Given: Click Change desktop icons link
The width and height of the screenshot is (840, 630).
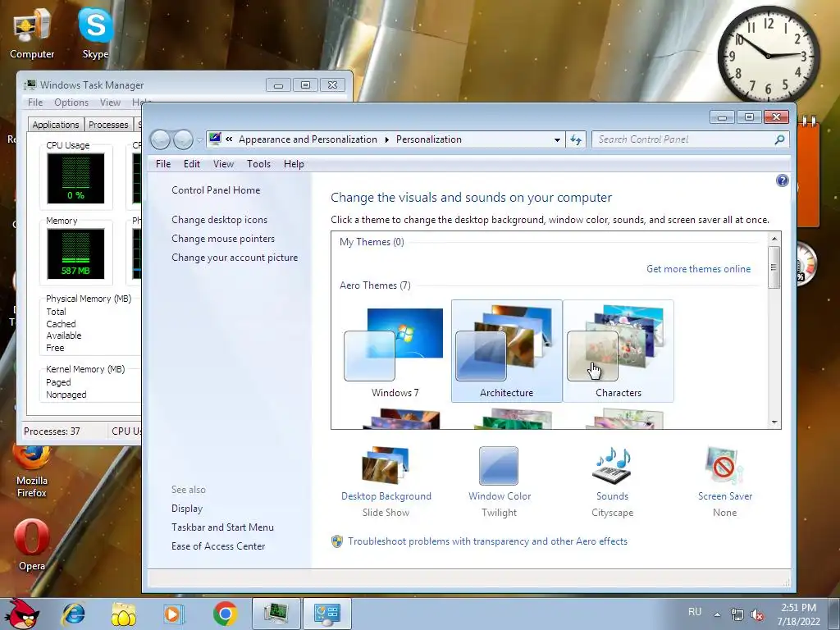Looking at the screenshot, I should click(x=219, y=220).
